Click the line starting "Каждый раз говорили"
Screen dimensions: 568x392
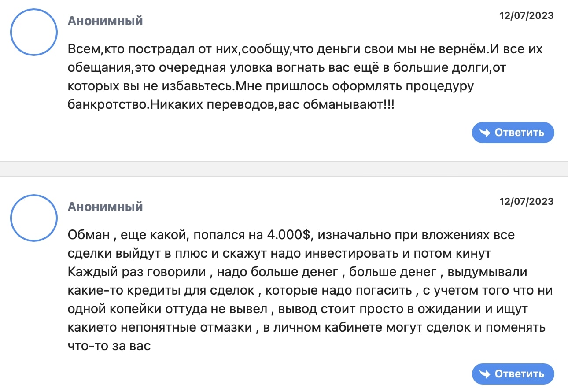pyautogui.click(x=297, y=272)
